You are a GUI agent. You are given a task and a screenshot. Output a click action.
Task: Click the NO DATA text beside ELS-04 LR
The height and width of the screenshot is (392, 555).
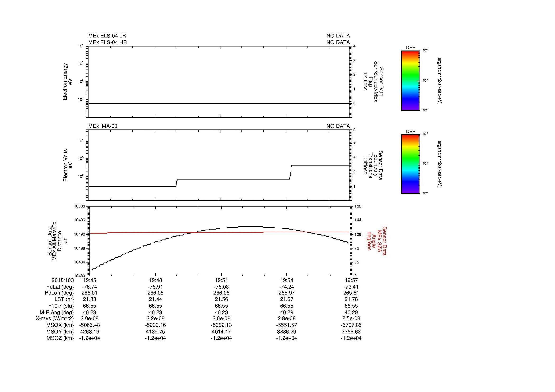pyautogui.click(x=338, y=36)
